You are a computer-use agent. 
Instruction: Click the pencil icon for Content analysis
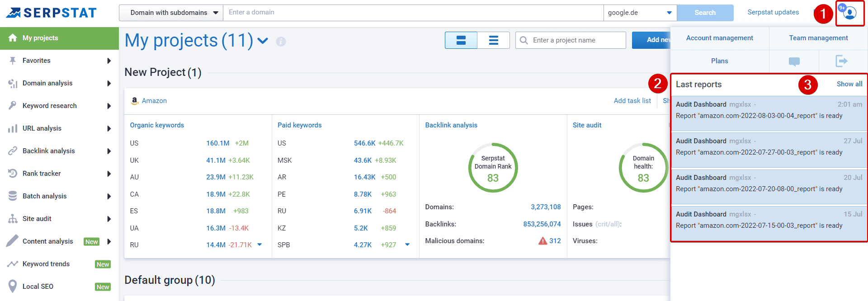point(13,241)
